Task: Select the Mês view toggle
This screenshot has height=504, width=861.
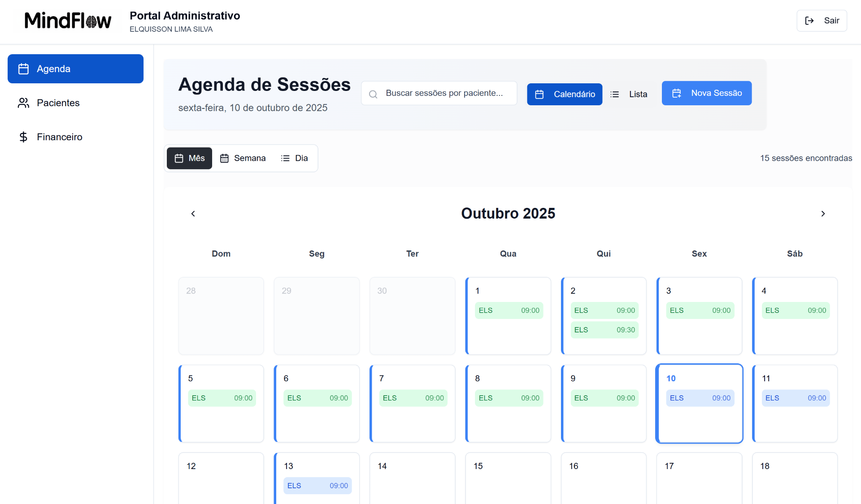Action: click(189, 158)
